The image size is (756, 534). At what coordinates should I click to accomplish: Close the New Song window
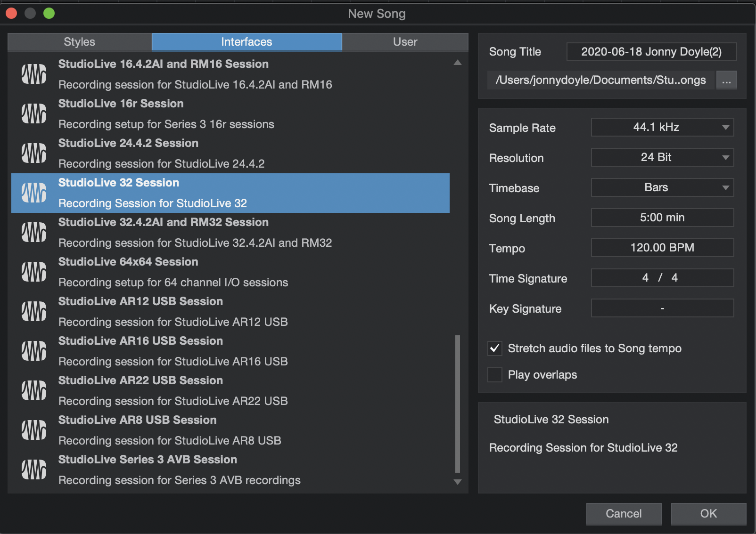point(12,13)
